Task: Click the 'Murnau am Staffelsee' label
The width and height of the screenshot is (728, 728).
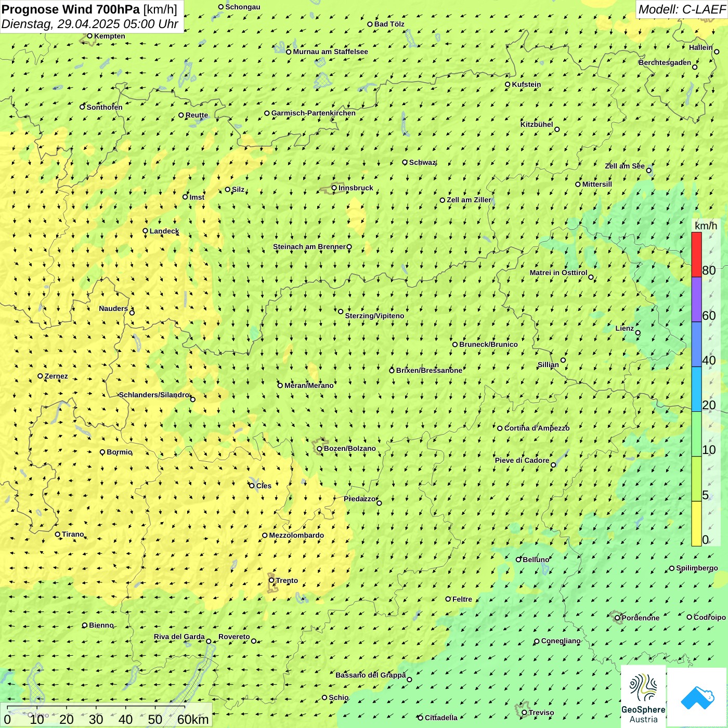Action: click(x=331, y=51)
